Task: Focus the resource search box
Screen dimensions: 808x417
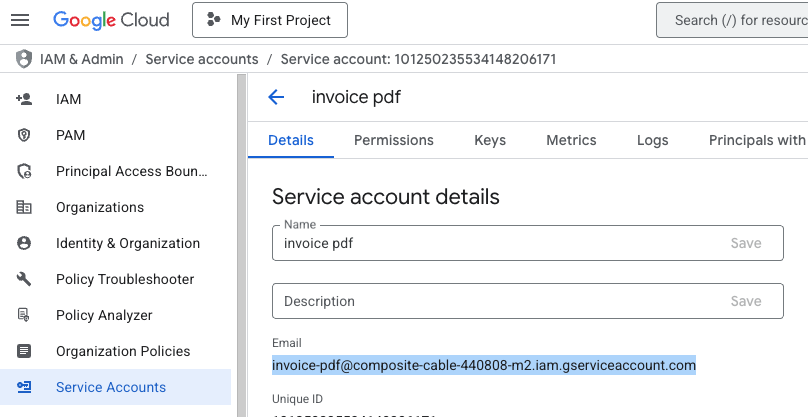Action: (x=732, y=20)
